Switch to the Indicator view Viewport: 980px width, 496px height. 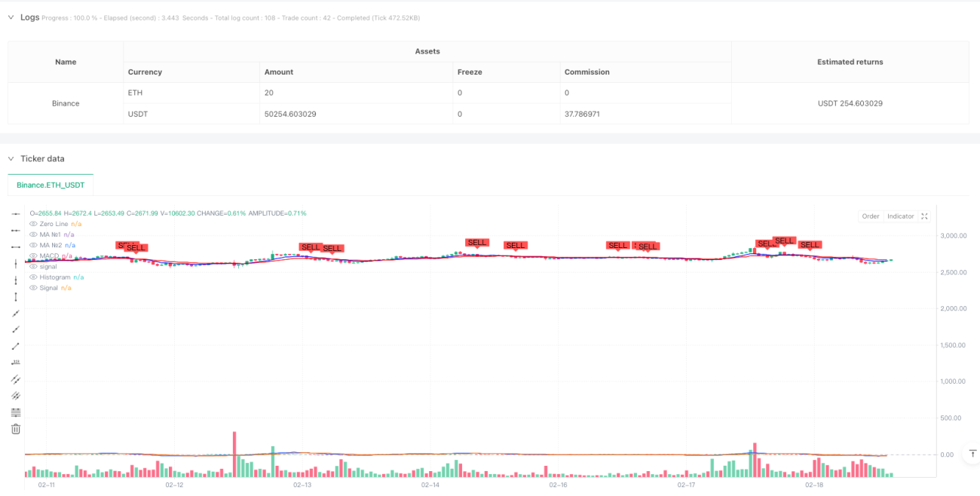pos(900,216)
